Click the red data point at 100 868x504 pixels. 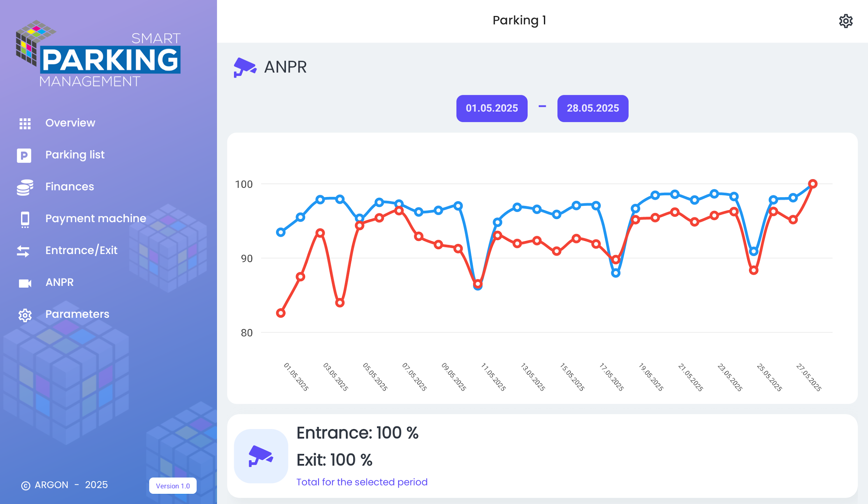pos(813,184)
